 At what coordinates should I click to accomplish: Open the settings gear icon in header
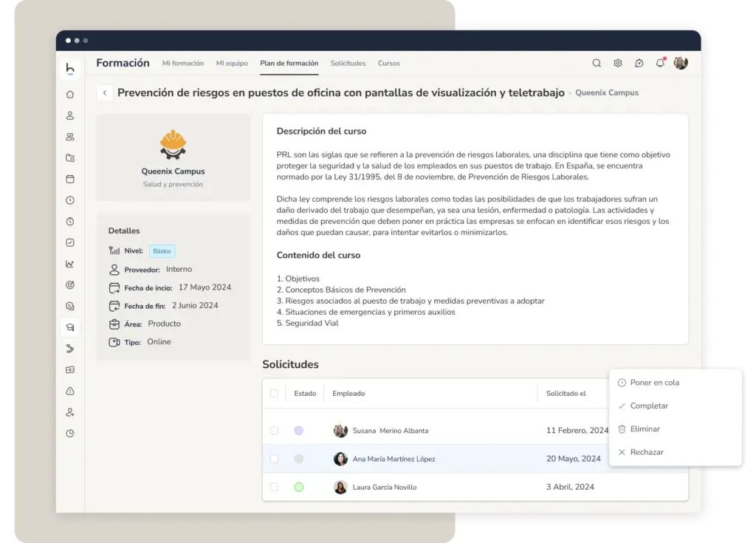coord(618,64)
